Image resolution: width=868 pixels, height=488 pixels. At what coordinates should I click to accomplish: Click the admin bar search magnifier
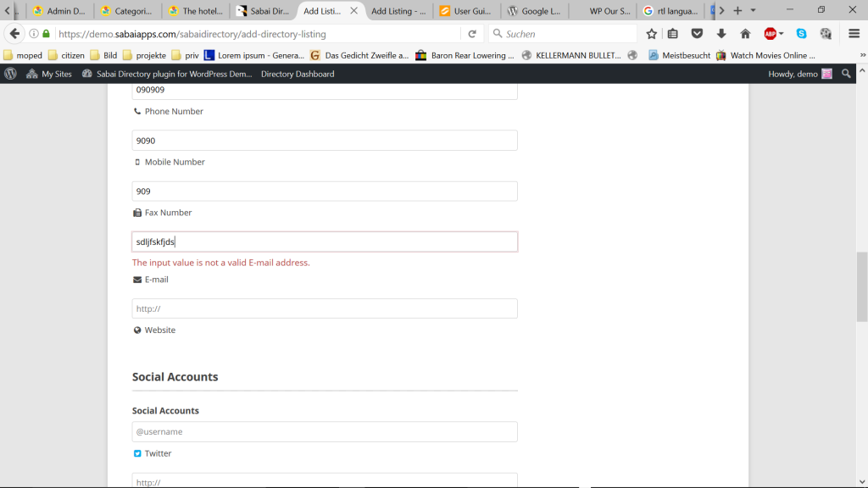tap(846, 74)
